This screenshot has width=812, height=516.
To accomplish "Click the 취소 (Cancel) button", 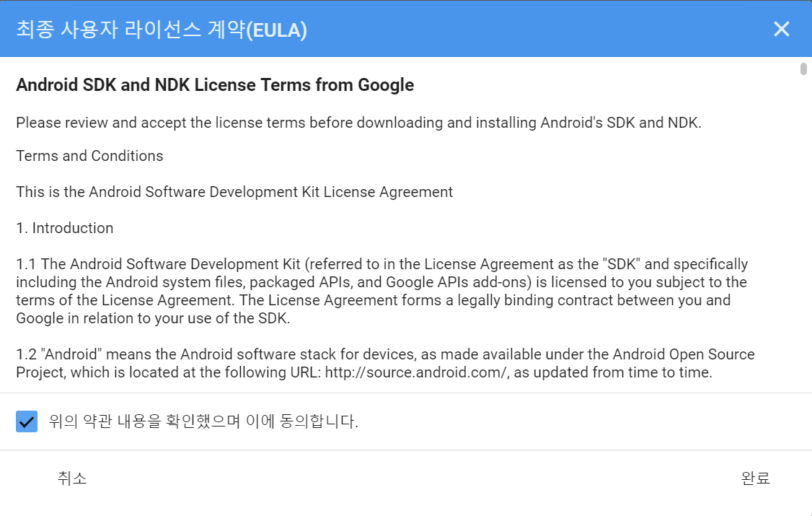I will coord(72,478).
